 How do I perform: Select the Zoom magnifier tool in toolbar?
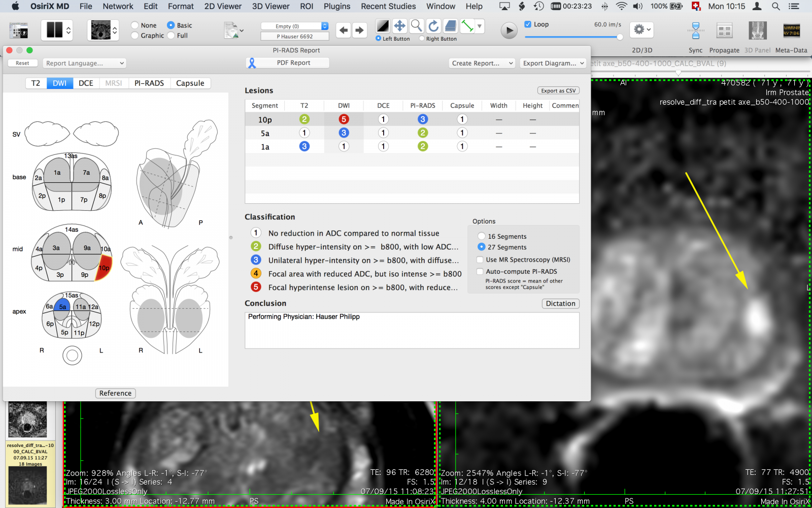pyautogui.click(x=416, y=26)
